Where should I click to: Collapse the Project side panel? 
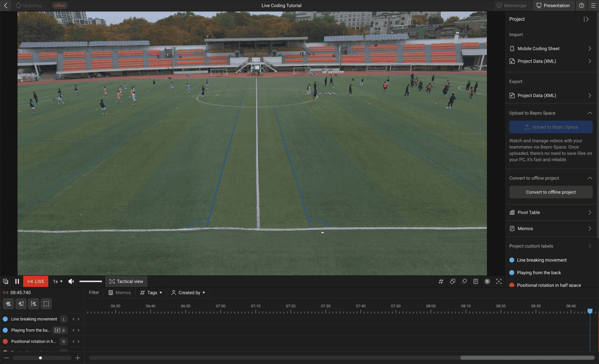(x=586, y=19)
